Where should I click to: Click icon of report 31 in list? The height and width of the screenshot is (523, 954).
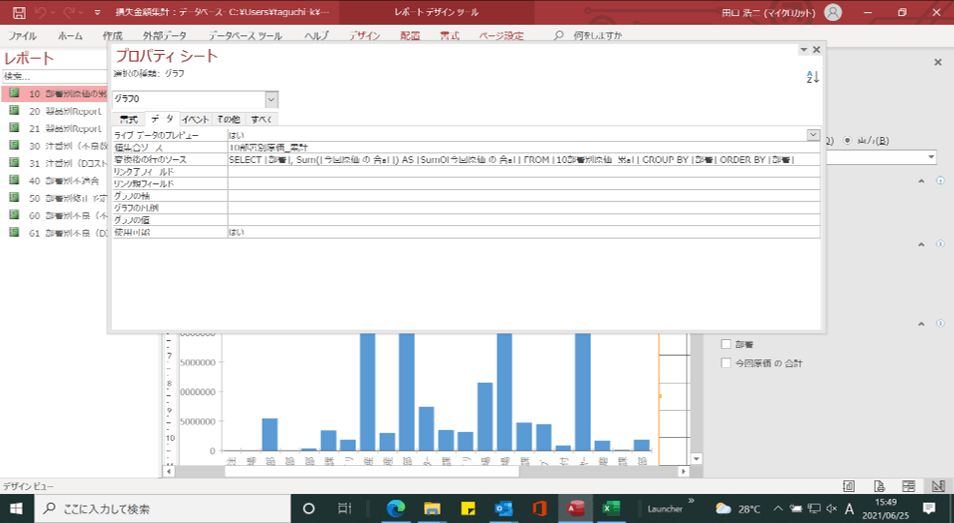[x=14, y=162]
